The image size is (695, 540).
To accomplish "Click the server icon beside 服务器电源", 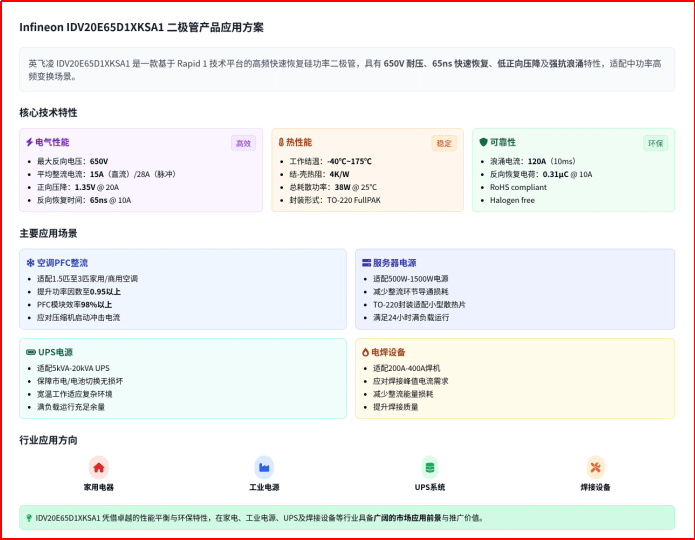I will tap(366, 263).
